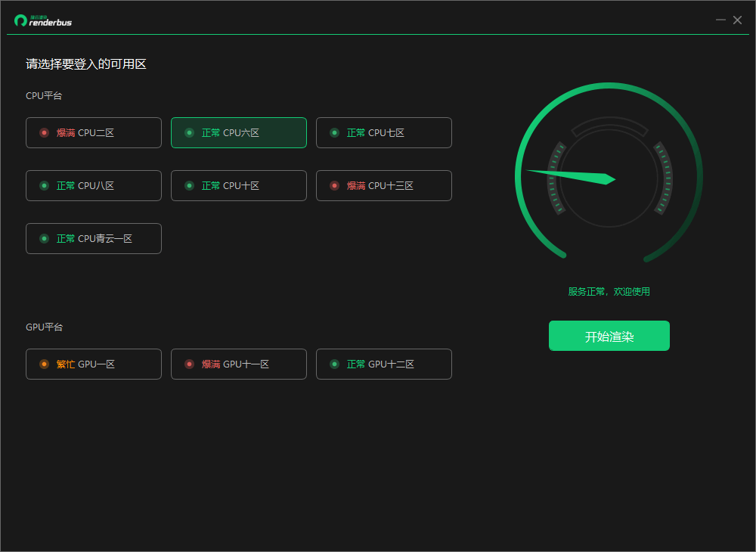
Task: Click the orange status dot for GPU一区
Action: pyautogui.click(x=45, y=364)
